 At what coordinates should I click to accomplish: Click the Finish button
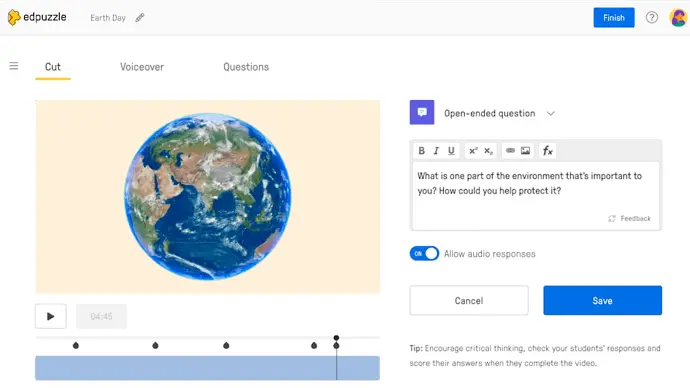click(614, 18)
